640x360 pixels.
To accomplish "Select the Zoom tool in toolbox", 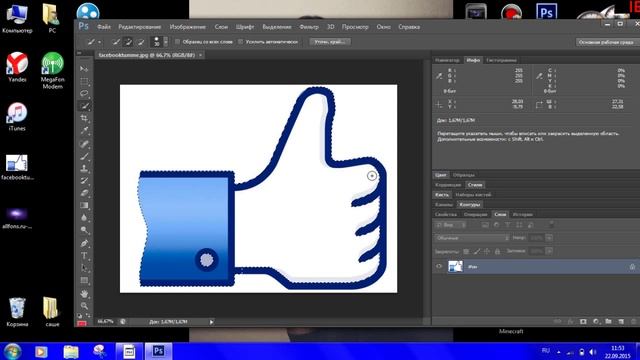I will pos(84,305).
